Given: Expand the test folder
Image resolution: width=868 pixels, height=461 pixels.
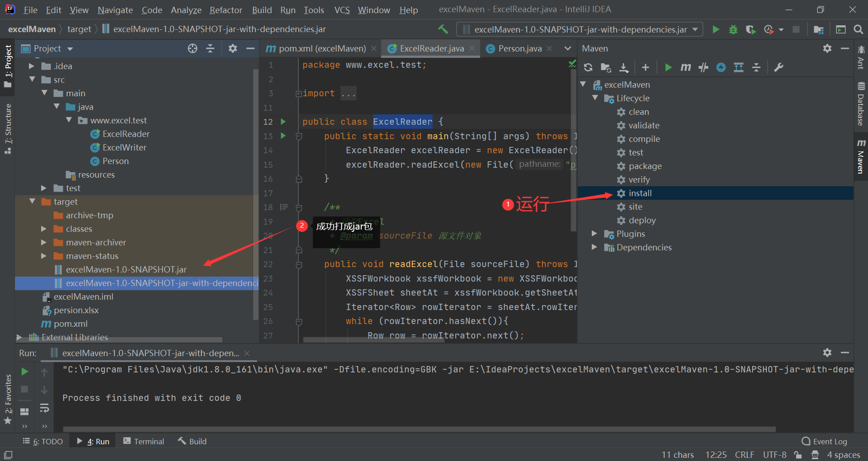Looking at the screenshot, I should coord(44,188).
